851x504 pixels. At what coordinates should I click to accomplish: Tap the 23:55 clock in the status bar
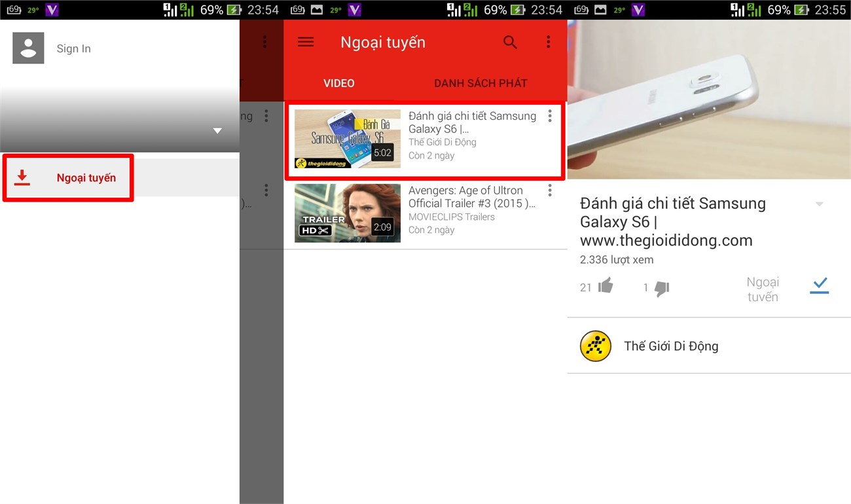tap(830, 10)
